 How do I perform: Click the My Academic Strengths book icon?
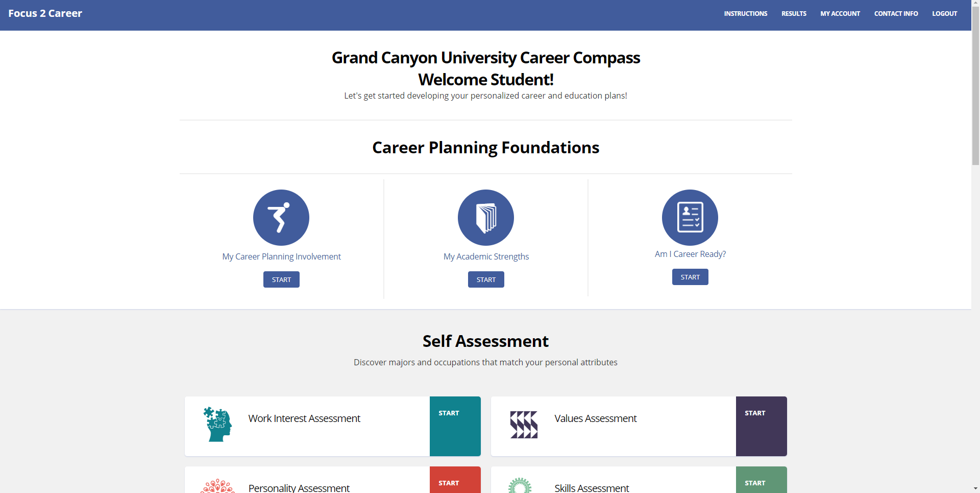click(486, 218)
